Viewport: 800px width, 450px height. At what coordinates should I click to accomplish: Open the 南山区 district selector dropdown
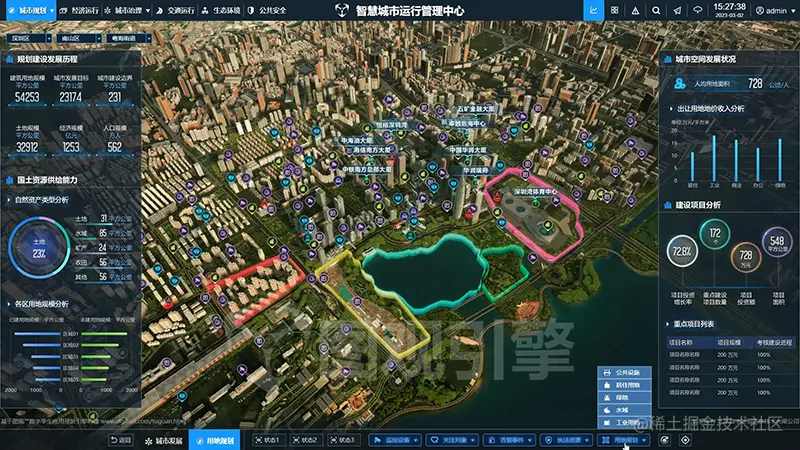(x=79, y=38)
